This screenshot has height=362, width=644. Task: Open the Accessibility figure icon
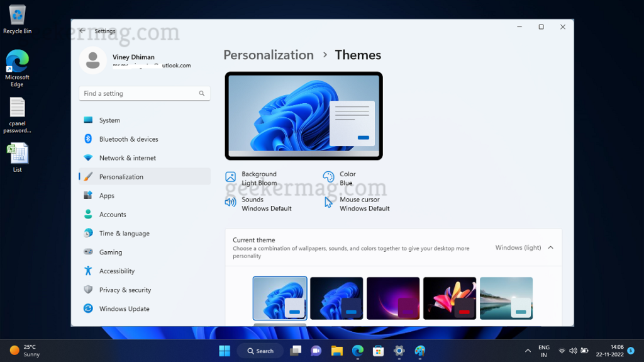88,271
